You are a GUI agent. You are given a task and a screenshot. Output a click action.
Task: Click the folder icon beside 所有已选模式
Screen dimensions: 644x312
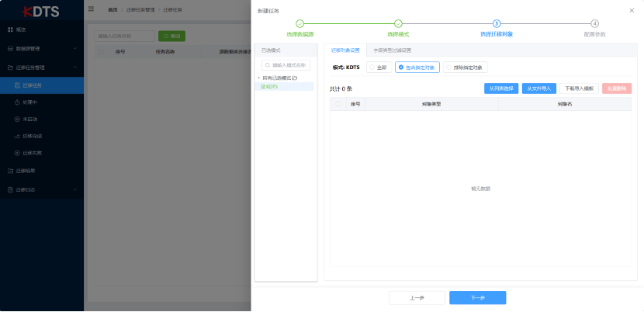click(295, 78)
